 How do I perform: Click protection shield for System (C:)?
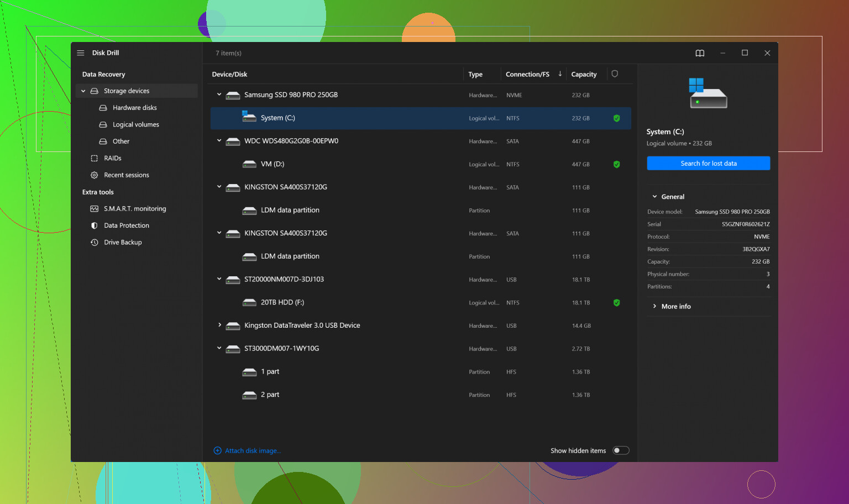pos(616,118)
